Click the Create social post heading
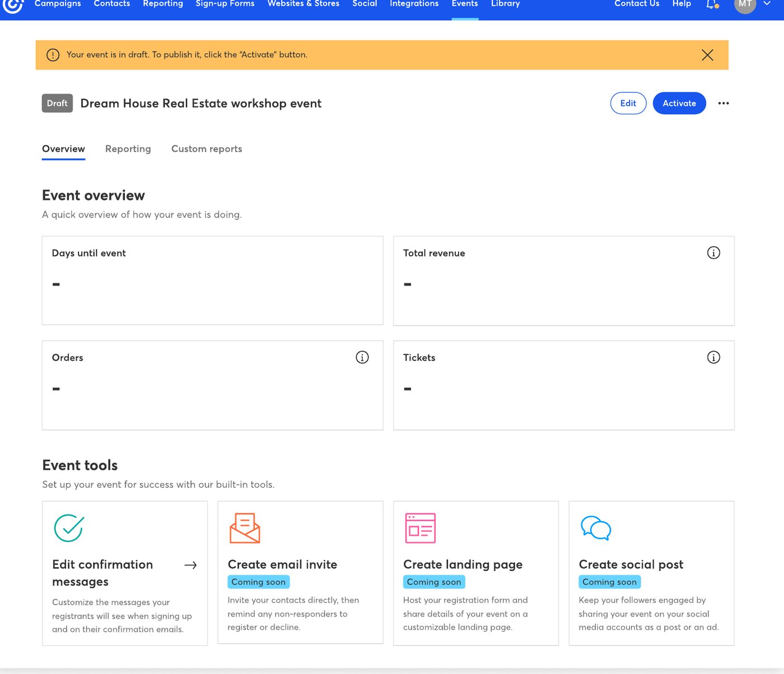784x674 pixels. pos(631,564)
